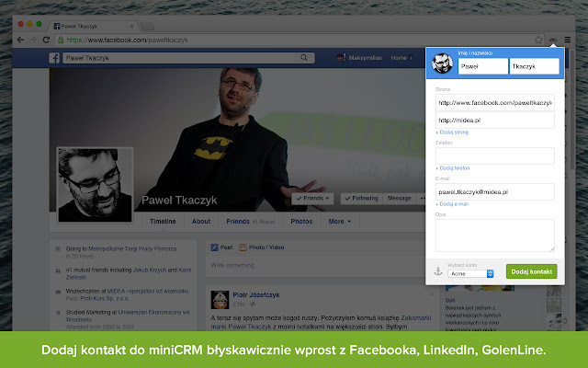Viewport: 588px width, 368px height.
Task: Reload the page with the refresh icon
Action: click(x=46, y=40)
